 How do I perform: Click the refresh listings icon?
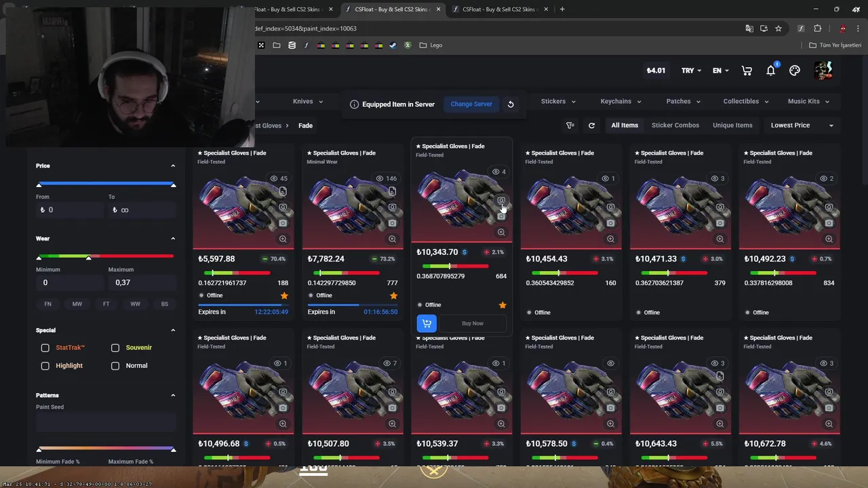[591, 125]
